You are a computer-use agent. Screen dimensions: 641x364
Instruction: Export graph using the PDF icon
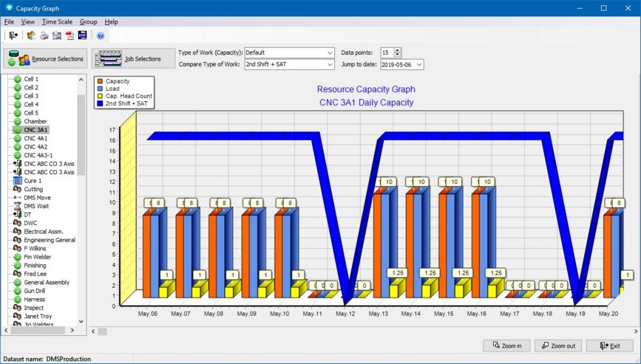coord(69,35)
